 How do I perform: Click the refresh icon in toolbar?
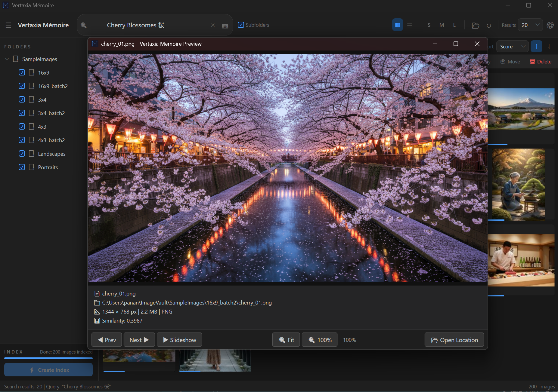[x=488, y=26]
